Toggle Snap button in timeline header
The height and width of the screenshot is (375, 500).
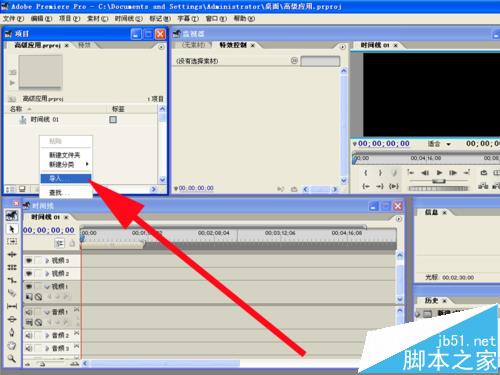[59, 244]
